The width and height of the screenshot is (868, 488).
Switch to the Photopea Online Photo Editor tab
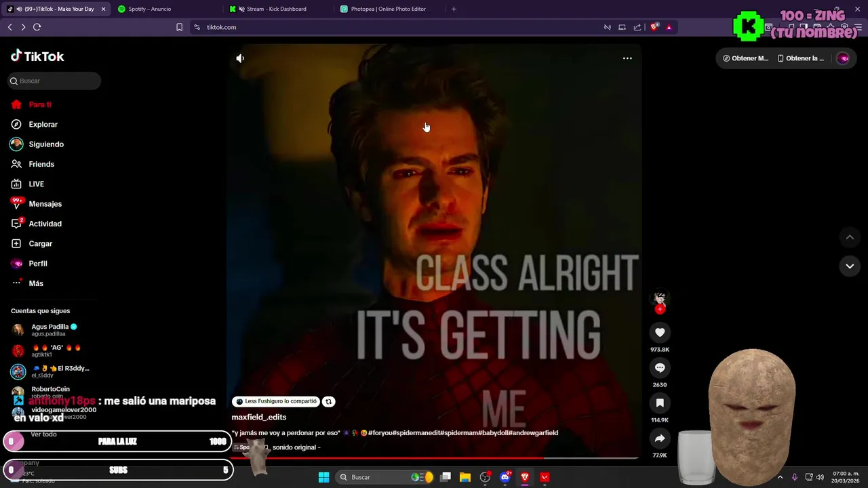[x=389, y=9]
